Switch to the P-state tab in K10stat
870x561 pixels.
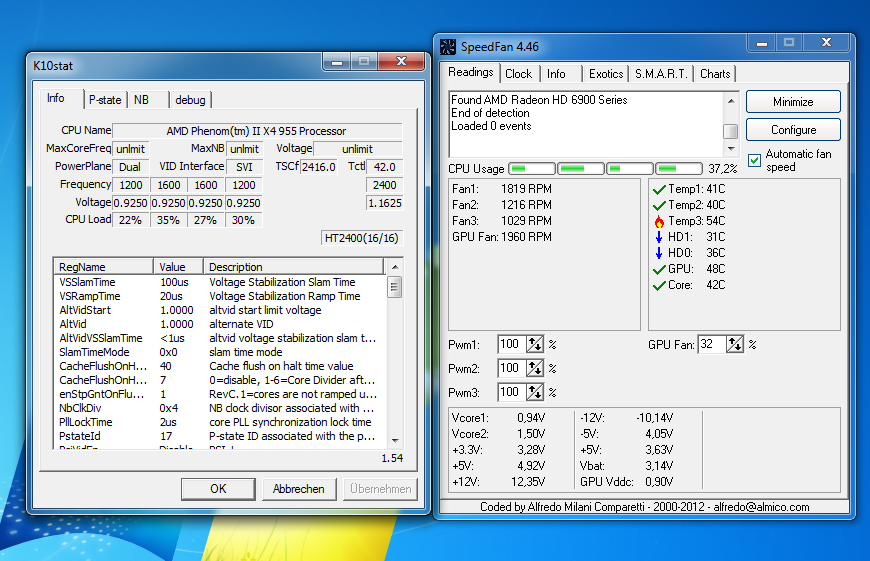point(105,100)
